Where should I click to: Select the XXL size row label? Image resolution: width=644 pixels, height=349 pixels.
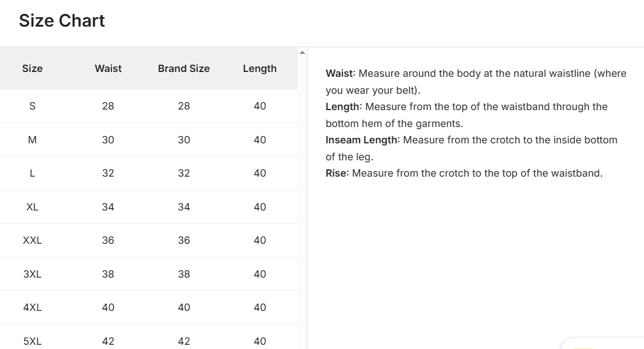point(32,240)
